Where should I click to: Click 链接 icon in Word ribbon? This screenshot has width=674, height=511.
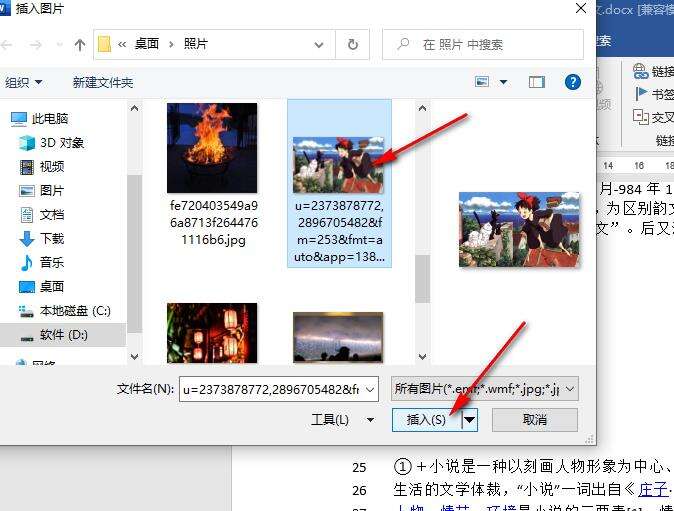coord(640,70)
